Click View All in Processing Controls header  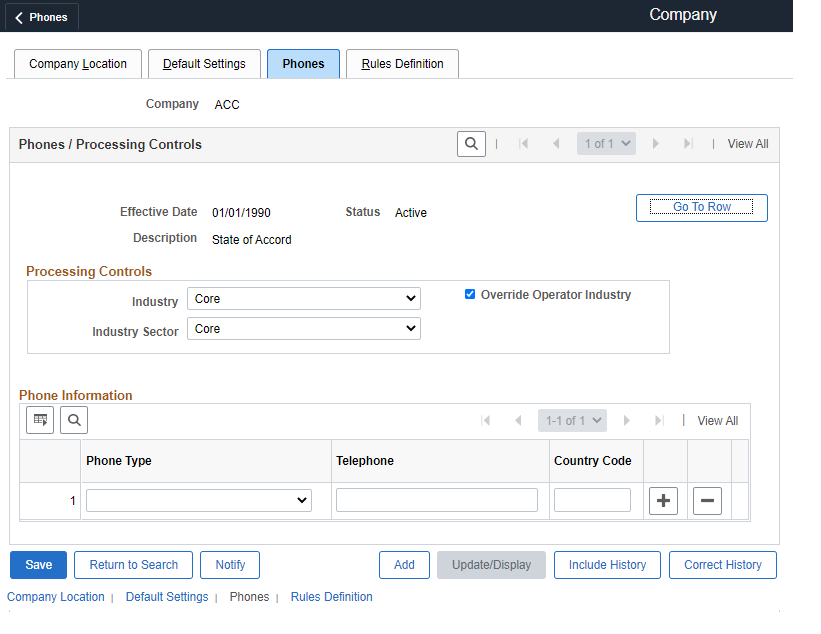(x=748, y=144)
